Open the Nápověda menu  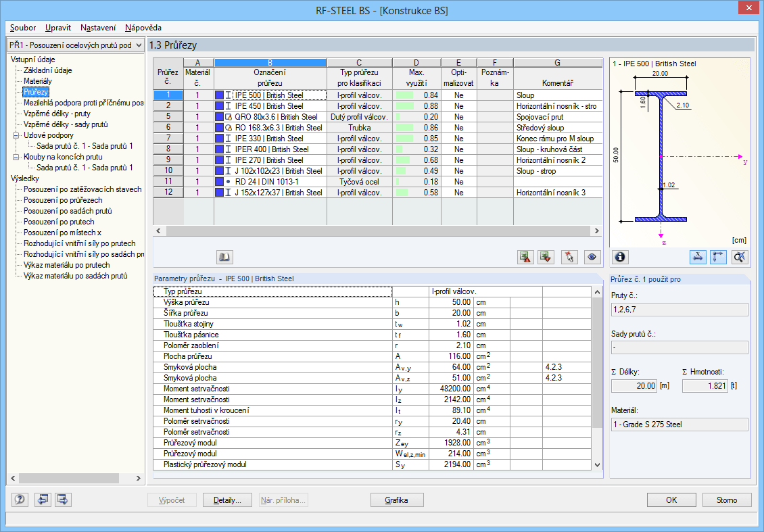[143, 28]
